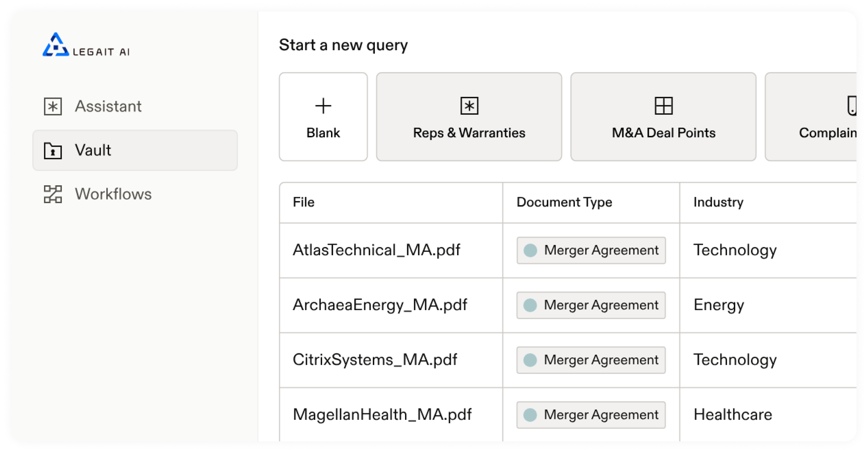868x453 pixels.
Task: Choose the Complaint template card
Action: pos(811,117)
